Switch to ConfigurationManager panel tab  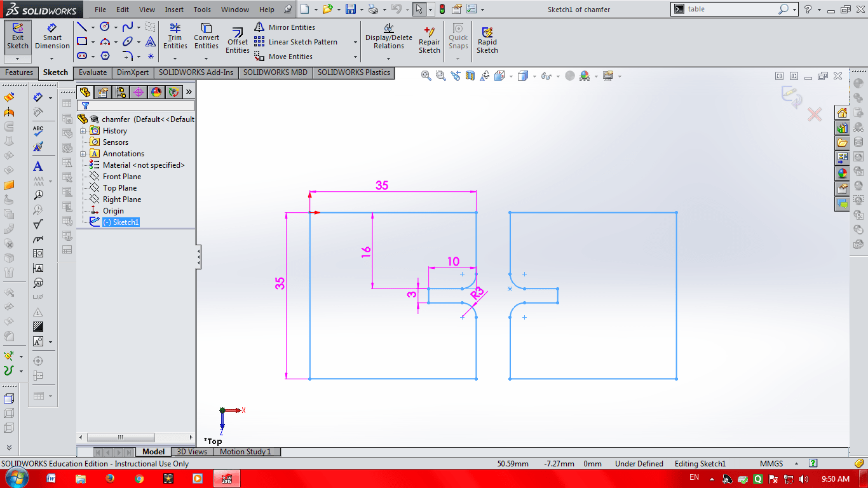coord(121,92)
